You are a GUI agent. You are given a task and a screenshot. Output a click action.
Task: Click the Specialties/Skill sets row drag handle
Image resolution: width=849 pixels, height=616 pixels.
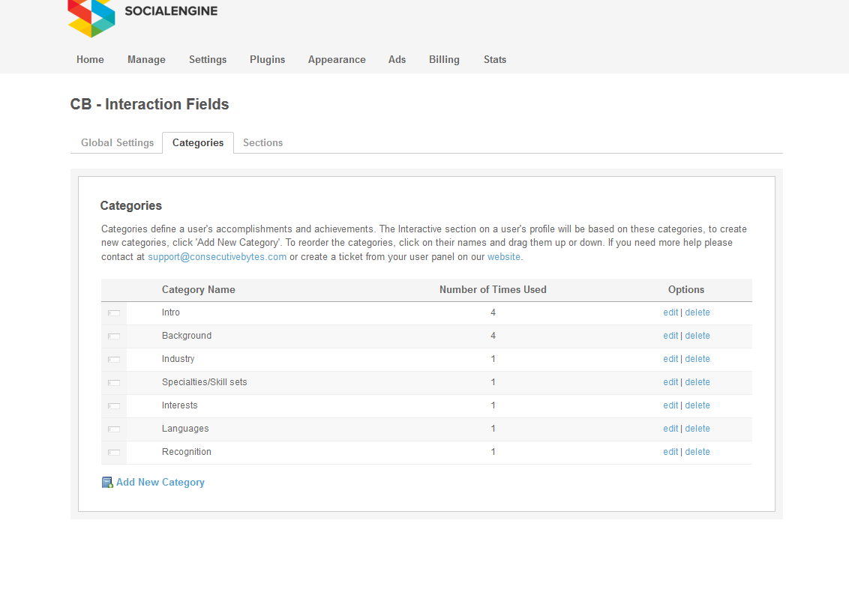[x=114, y=383]
